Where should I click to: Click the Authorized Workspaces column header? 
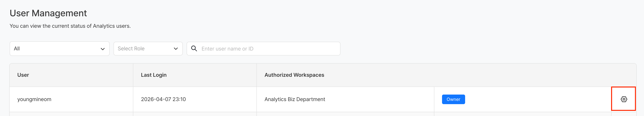click(294, 75)
